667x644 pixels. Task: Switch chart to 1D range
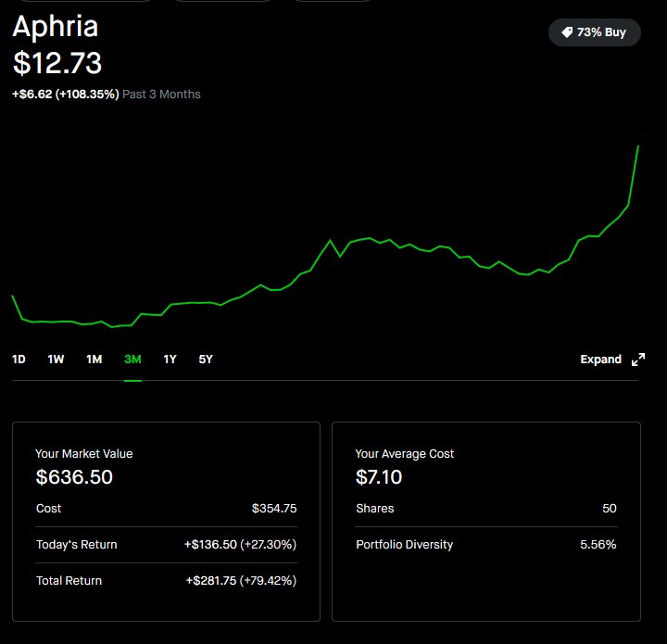click(19, 360)
